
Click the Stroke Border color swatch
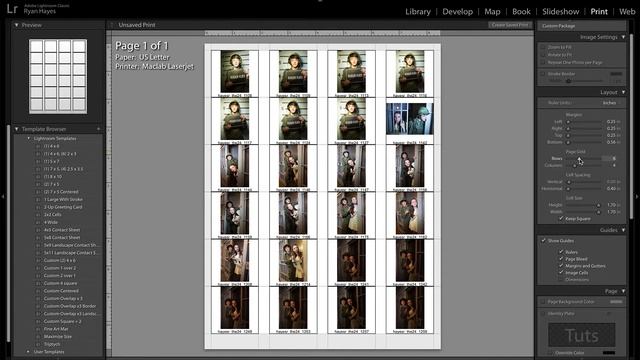click(616, 74)
